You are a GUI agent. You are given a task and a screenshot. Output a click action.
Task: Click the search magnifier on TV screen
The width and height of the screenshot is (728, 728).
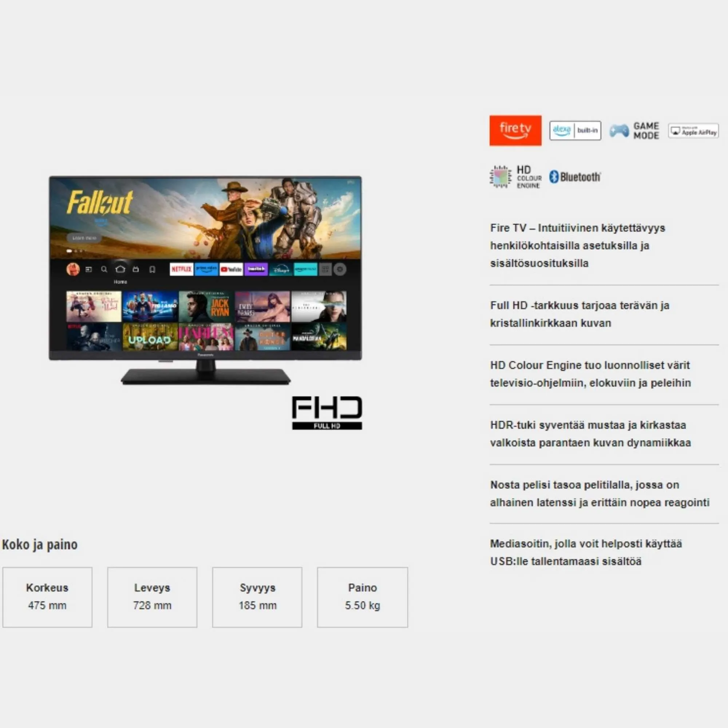[x=104, y=269]
